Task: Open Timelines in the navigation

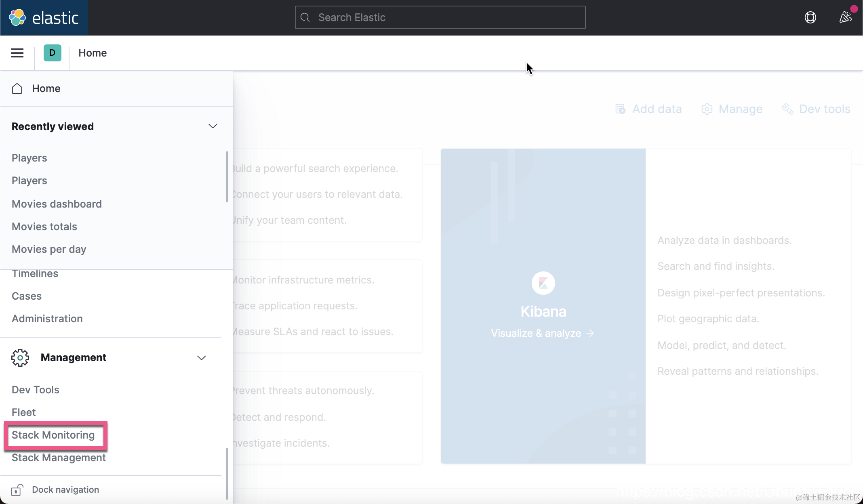Action: point(35,273)
